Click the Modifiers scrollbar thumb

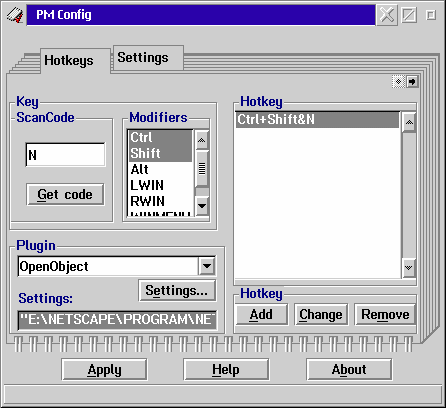tap(202, 169)
